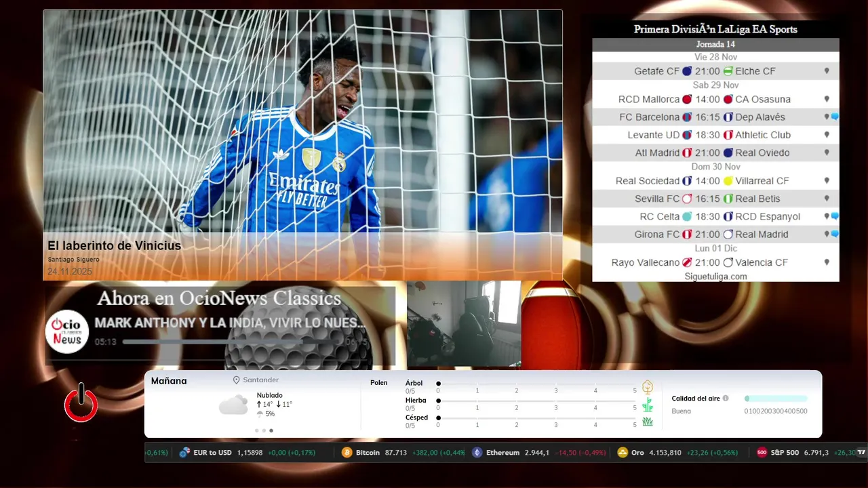Click the Nublado weather description
The height and width of the screenshot is (488, 868).
pyautogui.click(x=270, y=395)
